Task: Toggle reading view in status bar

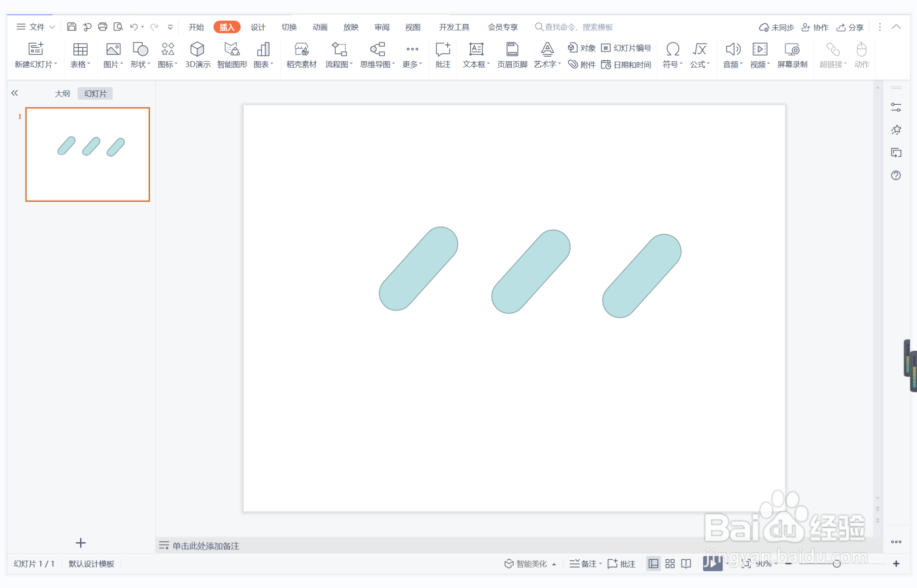Action: [686, 563]
